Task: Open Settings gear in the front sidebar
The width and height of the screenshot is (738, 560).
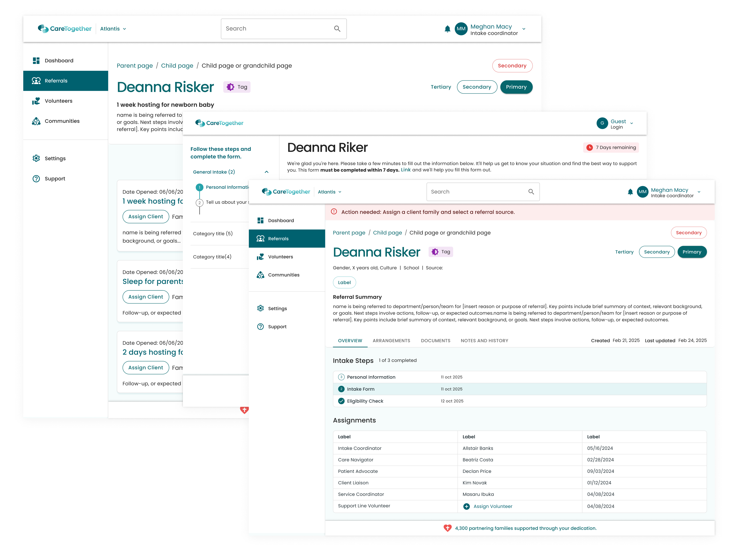Action: pos(260,308)
